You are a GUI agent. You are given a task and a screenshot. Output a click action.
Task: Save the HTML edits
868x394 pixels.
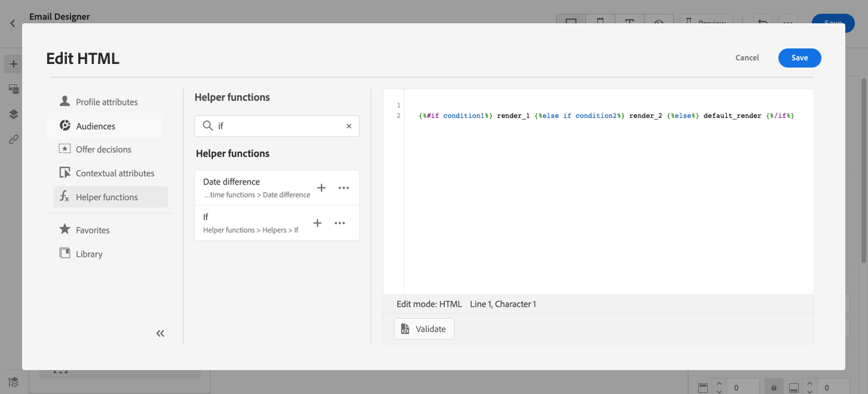pyautogui.click(x=799, y=58)
